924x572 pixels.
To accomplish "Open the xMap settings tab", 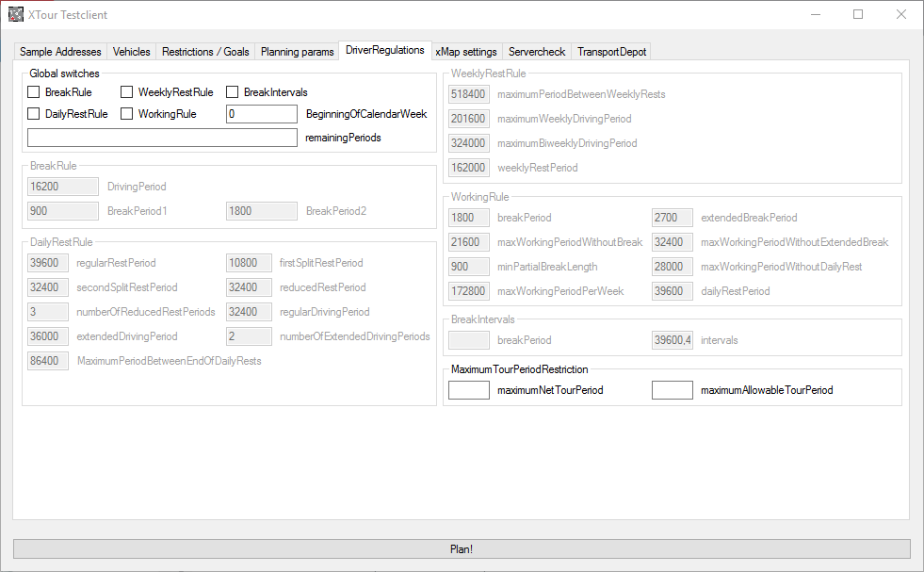I will pyautogui.click(x=466, y=52).
